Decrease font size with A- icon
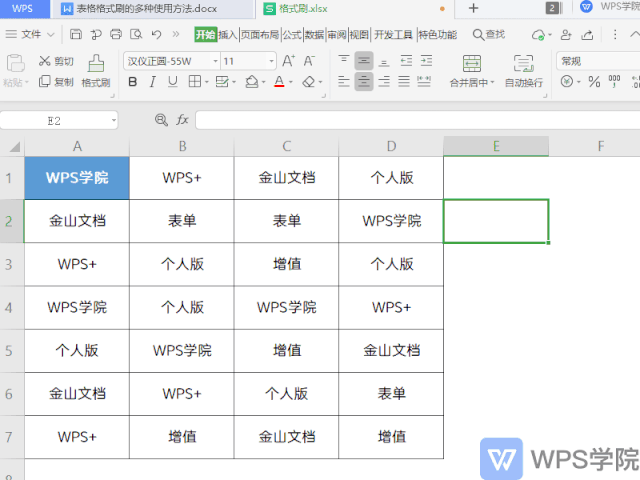 pyautogui.click(x=309, y=61)
